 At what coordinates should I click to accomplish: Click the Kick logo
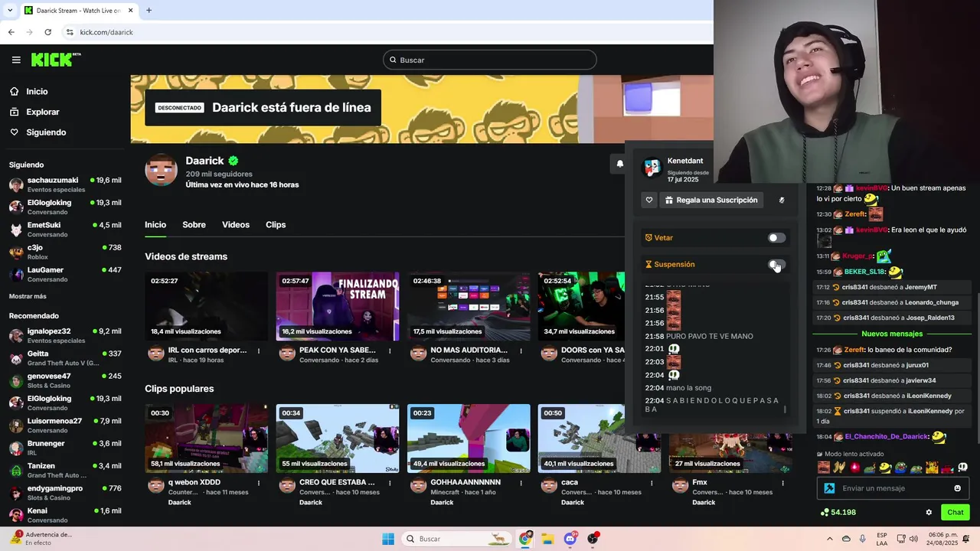click(x=55, y=60)
